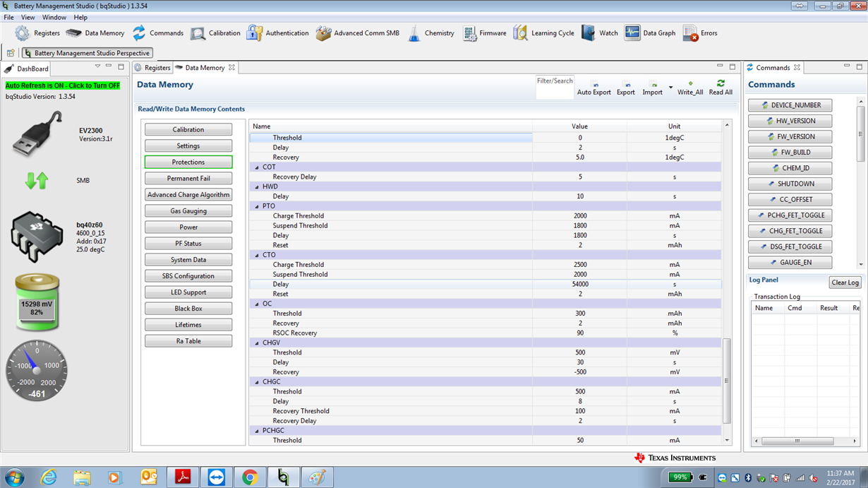Click the battery 82% level icon
The width and height of the screenshot is (868, 488).
point(37,302)
